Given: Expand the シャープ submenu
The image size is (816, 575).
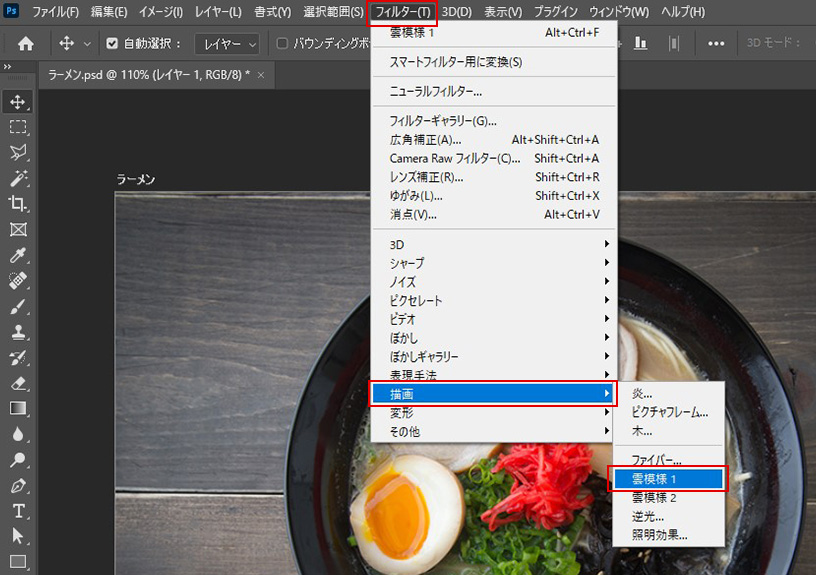Looking at the screenshot, I should pyautogui.click(x=494, y=263).
